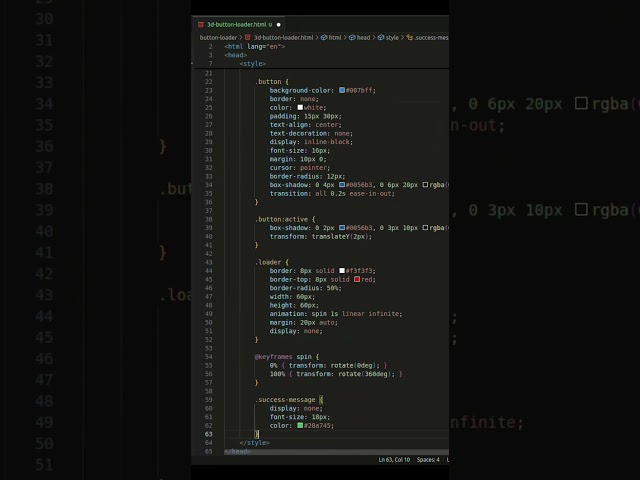
Task: Click the .success-message selector on line 59
Action: point(285,400)
